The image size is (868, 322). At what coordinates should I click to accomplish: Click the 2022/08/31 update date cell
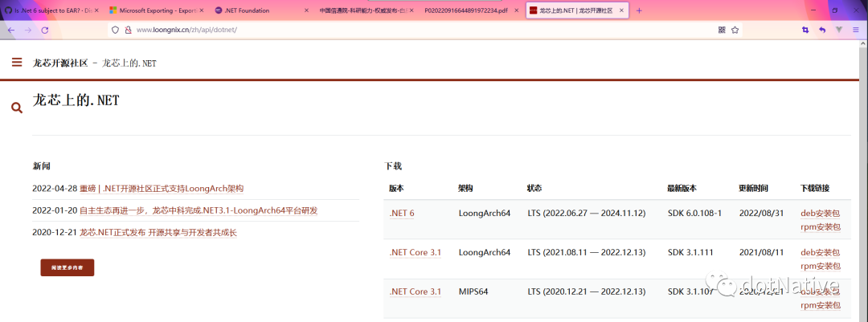[x=761, y=213]
